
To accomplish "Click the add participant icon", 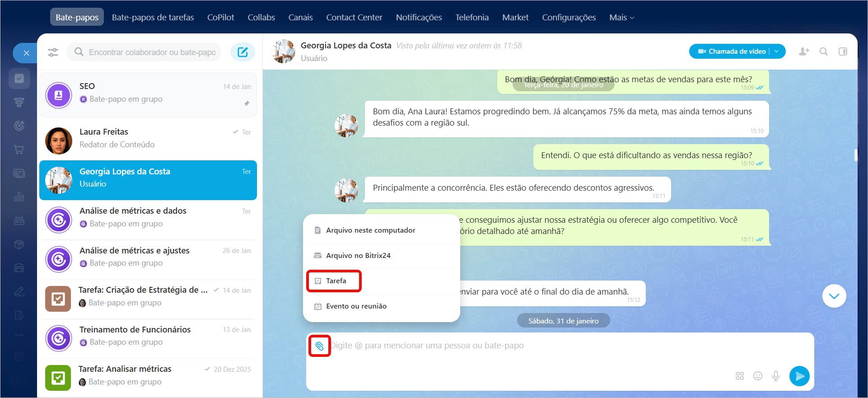I will point(804,52).
